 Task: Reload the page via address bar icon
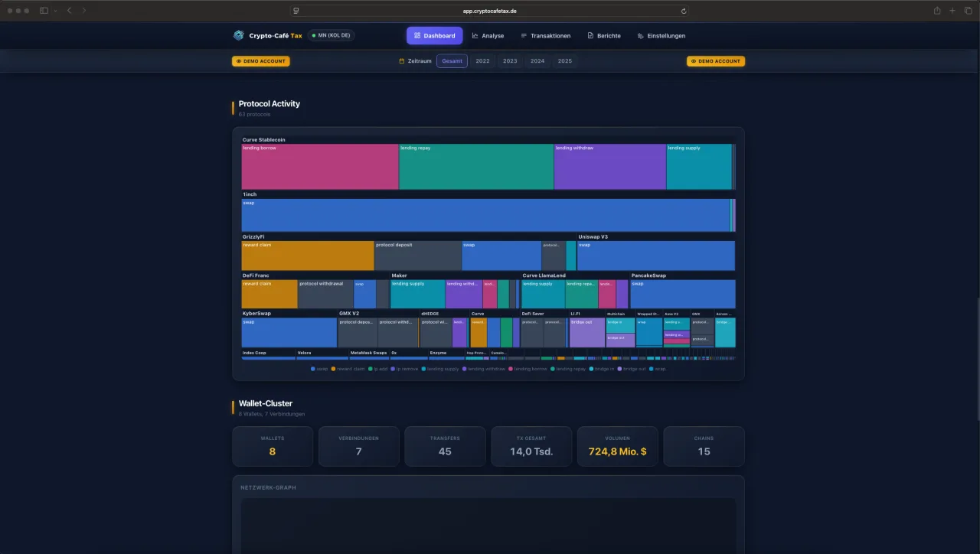coord(683,11)
